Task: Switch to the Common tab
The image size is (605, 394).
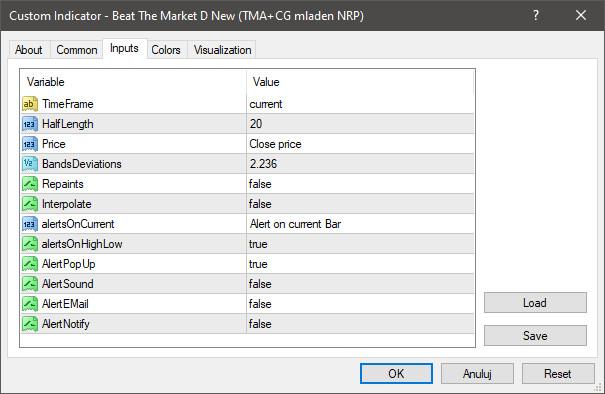Action: point(76,50)
